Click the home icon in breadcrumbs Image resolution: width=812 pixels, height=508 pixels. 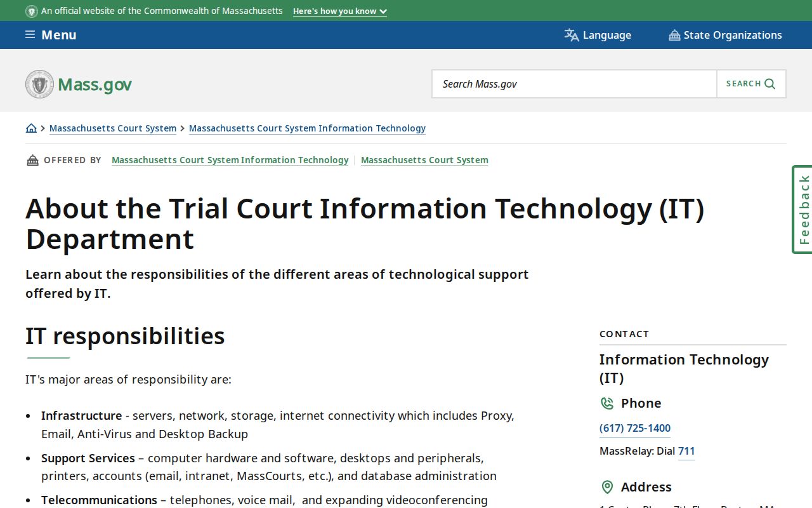31,128
